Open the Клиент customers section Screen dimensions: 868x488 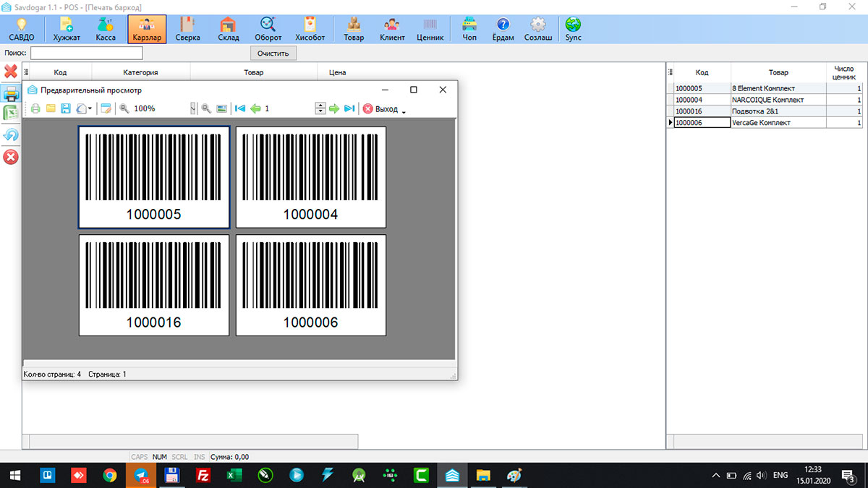(392, 30)
